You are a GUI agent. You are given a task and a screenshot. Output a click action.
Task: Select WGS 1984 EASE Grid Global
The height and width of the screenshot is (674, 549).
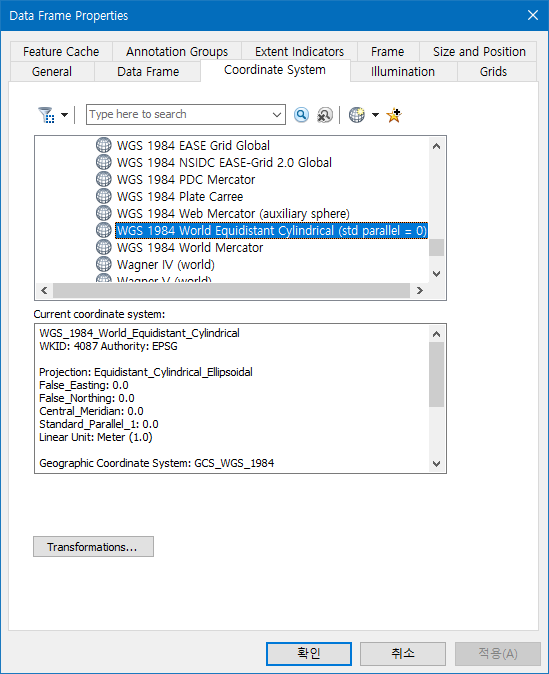tap(193, 146)
